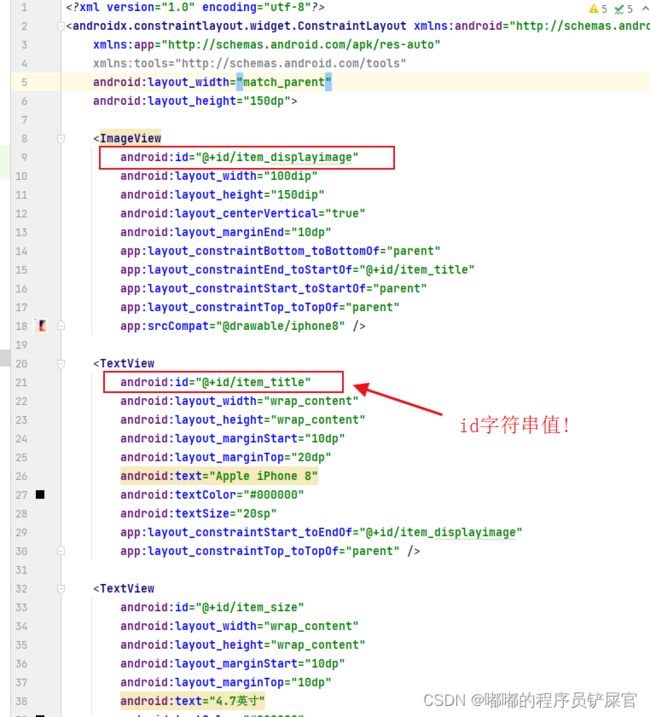This screenshot has height=717, width=650.
Task: Click the layout_height="150dip" attribute
Action: coord(222,195)
